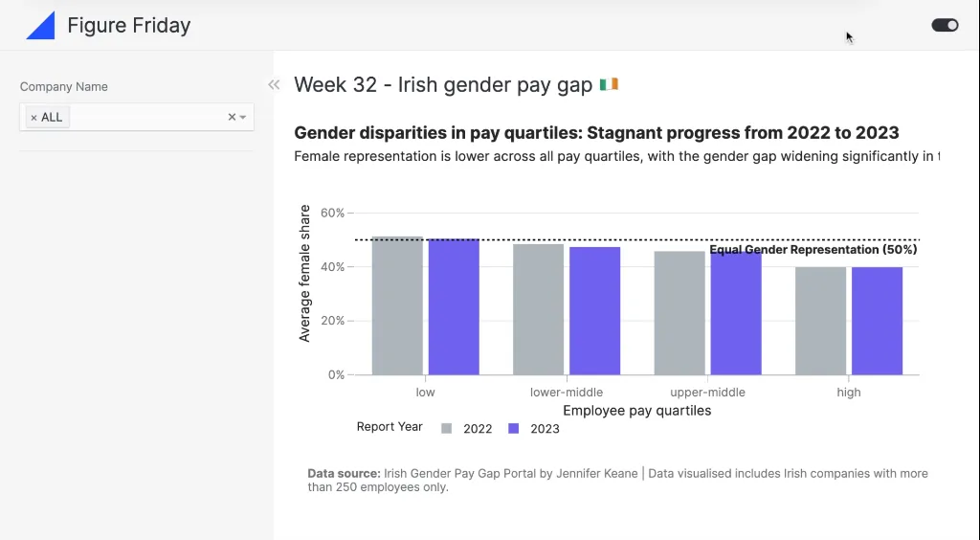
Task: Collapse the left sidebar with the double chevron
Action: [x=274, y=85]
